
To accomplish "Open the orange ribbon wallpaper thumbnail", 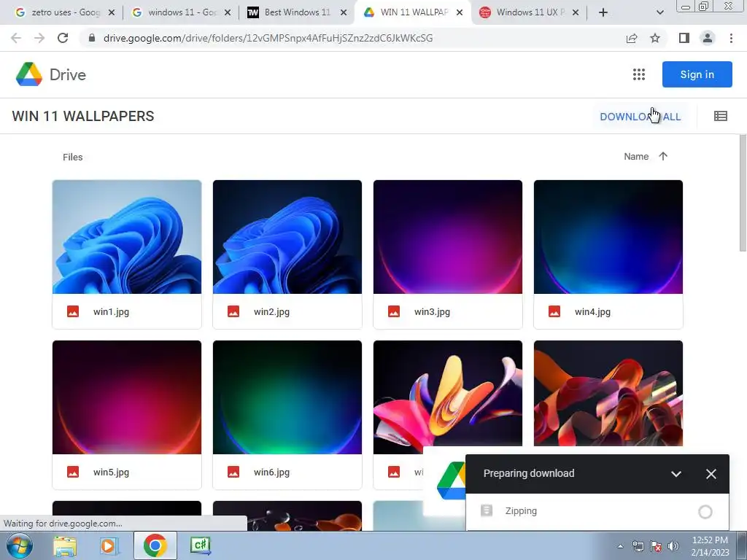I will pyautogui.click(x=608, y=393).
